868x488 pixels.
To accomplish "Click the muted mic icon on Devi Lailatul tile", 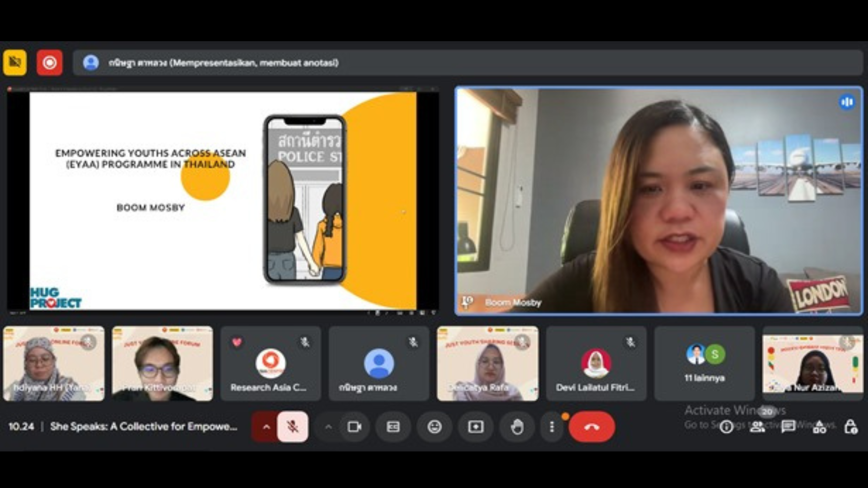I will coord(630,342).
